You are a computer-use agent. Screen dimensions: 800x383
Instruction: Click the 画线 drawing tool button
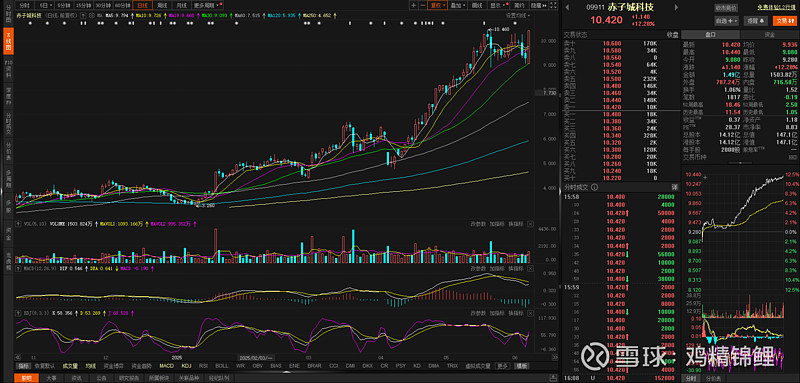coord(477,5)
